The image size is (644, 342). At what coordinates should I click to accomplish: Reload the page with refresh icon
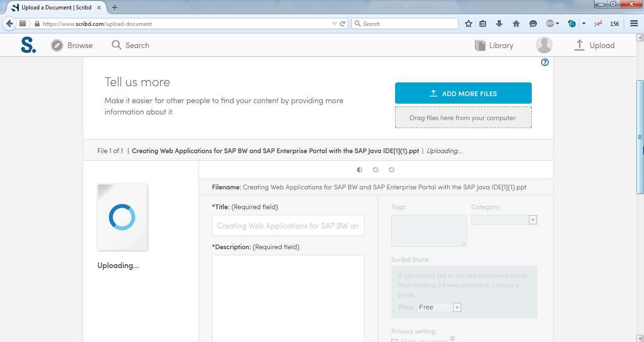point(343,24)
